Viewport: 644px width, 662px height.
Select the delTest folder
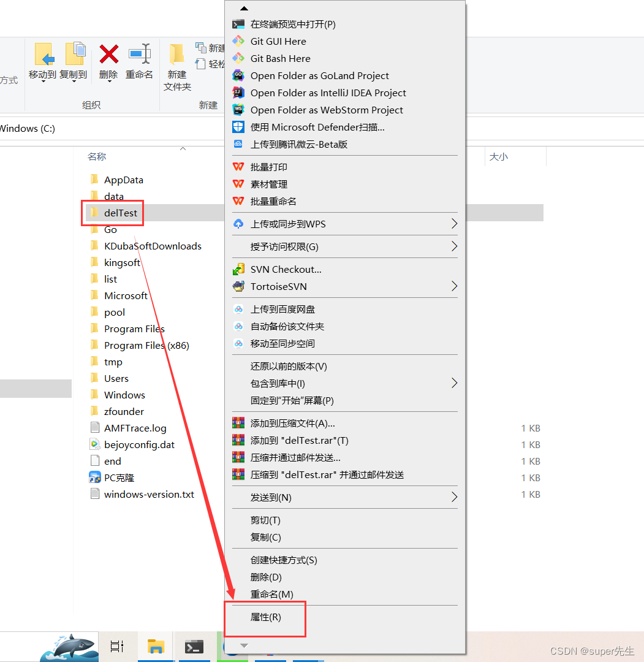coord(120,213)
